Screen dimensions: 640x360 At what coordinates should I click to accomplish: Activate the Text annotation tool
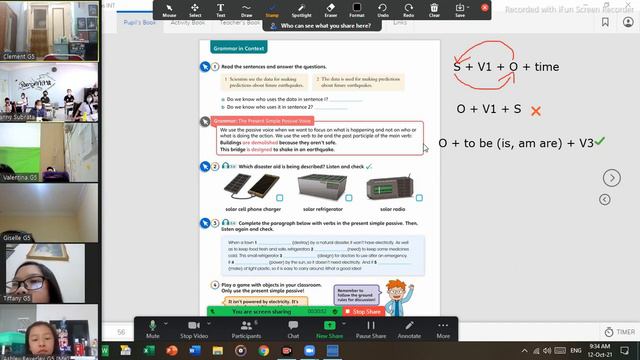[220, 10]
